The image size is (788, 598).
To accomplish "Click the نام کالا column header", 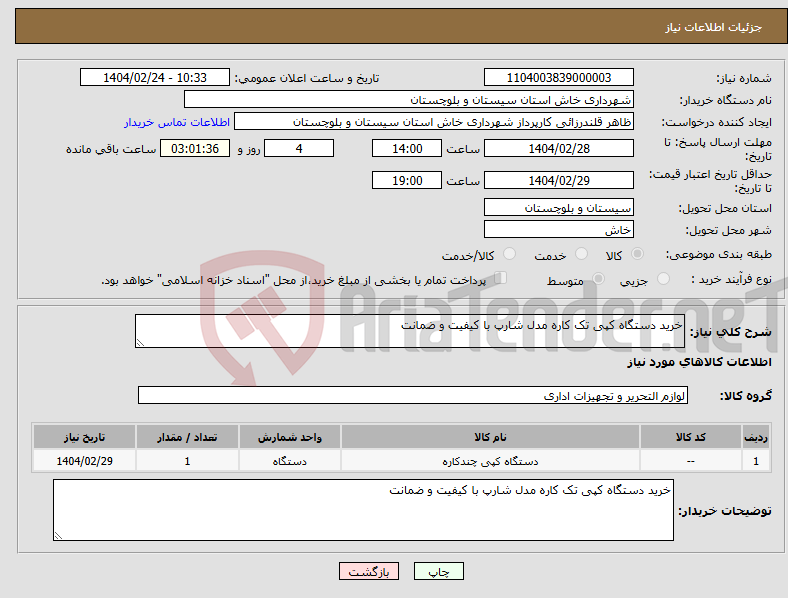I will click(x=490, y=437).
